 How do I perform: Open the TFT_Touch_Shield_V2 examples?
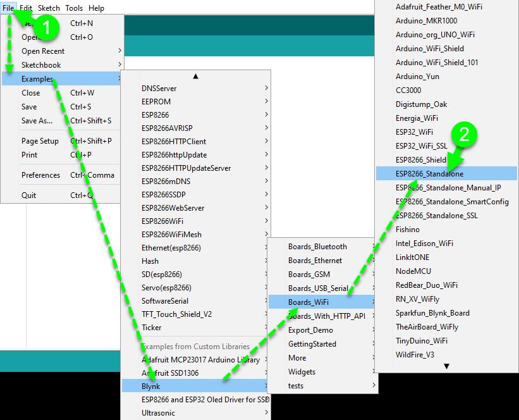click(x=195, y=314)
